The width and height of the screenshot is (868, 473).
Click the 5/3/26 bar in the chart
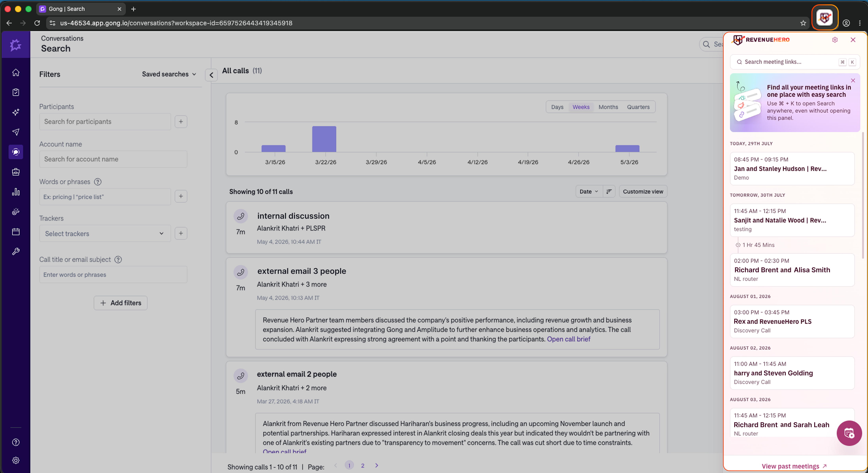tap(627, 148)
